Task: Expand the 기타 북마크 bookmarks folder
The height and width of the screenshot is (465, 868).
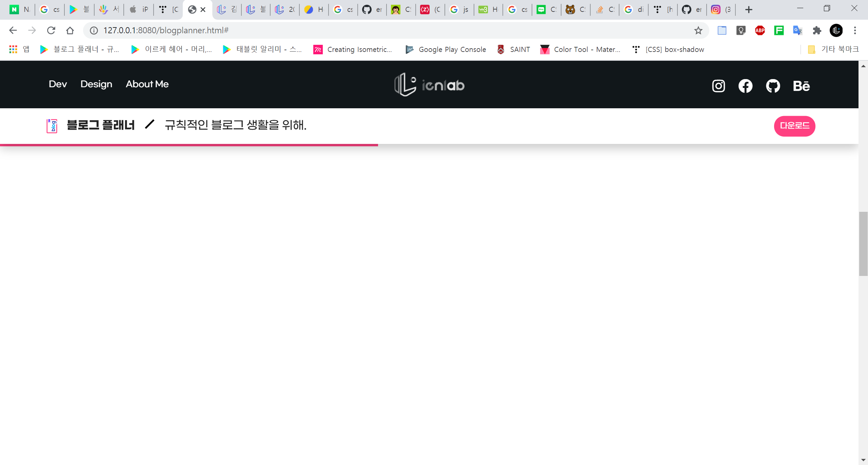Action: pyautogui.click(x=833, y=50)
